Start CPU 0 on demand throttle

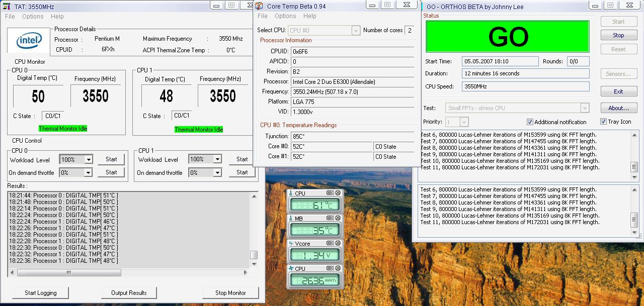(111, 172)
